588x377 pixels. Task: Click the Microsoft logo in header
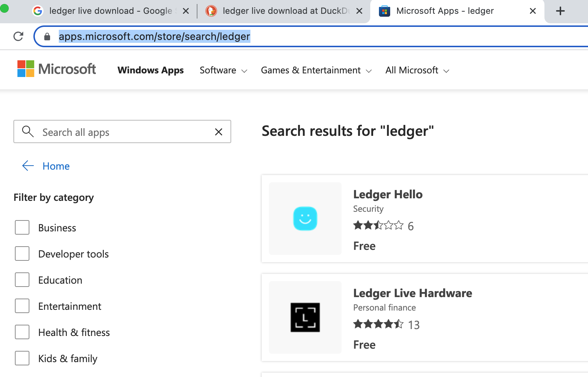coord(57,69)
